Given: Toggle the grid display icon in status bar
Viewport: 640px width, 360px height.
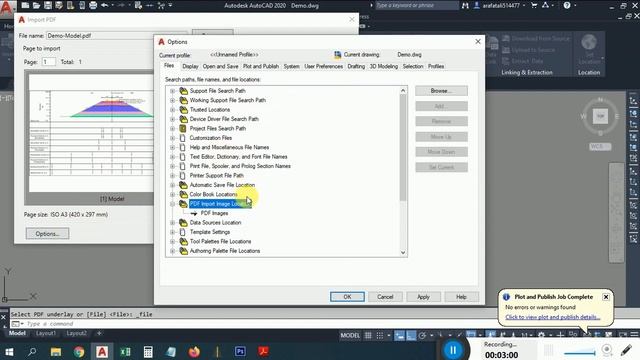Looking at the screenshot, I should click(368, 336).
